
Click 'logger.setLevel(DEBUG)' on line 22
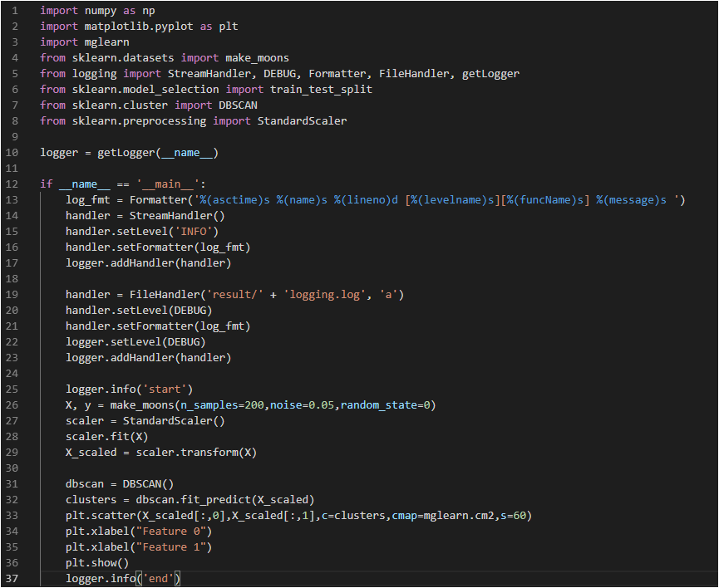(135, 342)
